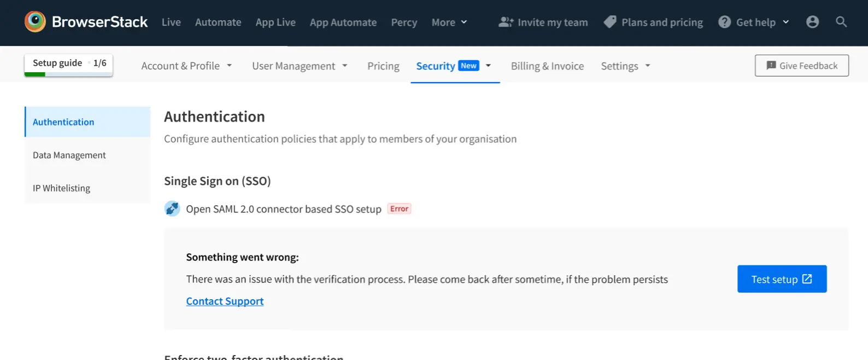Navigate to Percy
868x360 pixels.
pos(404,22)
